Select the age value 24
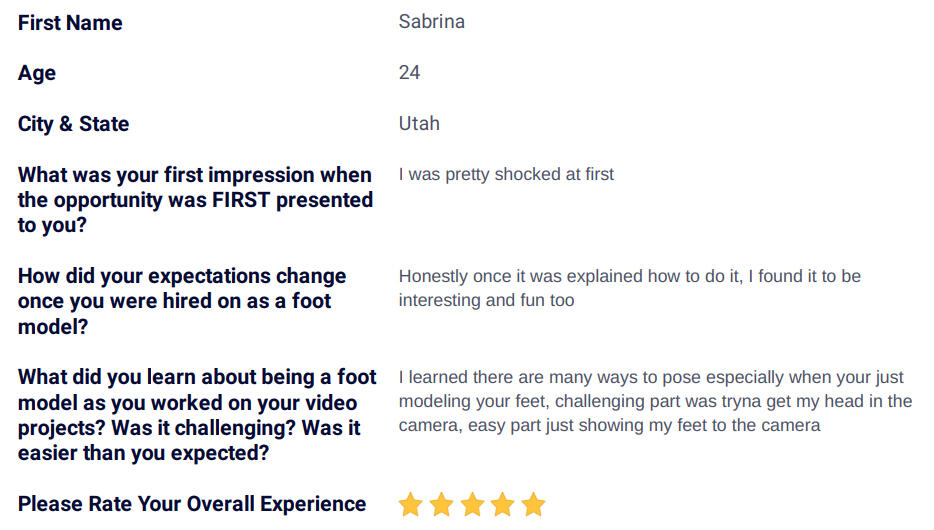 tap(409, 73)
